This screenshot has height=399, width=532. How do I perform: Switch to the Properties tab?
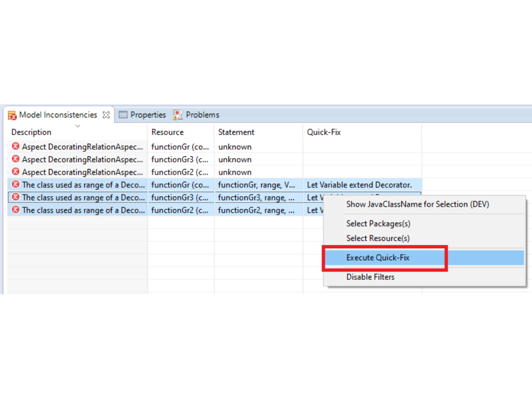pos(148,115)
